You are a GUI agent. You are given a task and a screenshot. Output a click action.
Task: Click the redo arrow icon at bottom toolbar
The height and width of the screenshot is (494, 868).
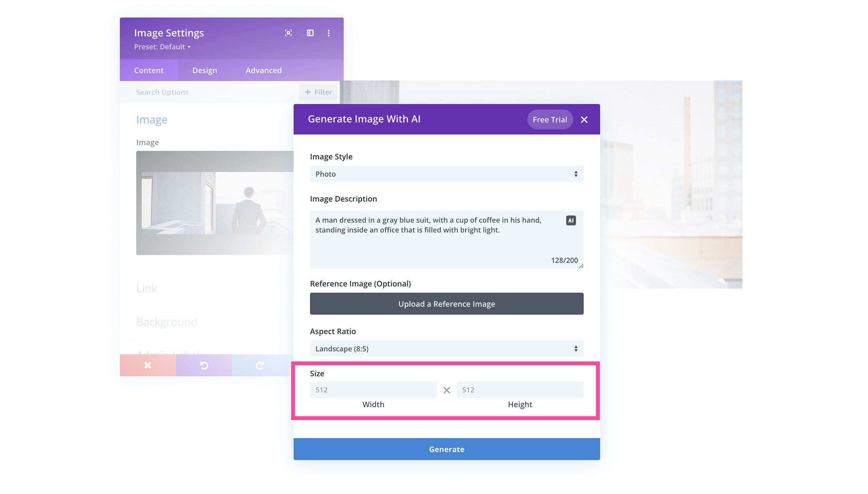pos(259,365)
